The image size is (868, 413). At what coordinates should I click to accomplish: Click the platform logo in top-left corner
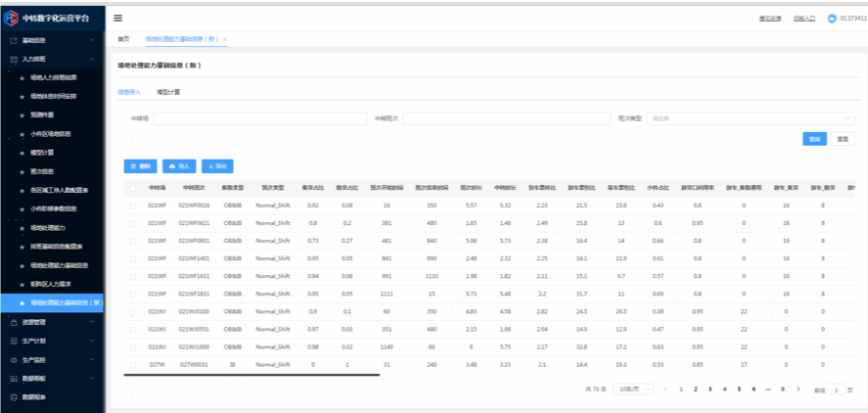pos(12,18)
